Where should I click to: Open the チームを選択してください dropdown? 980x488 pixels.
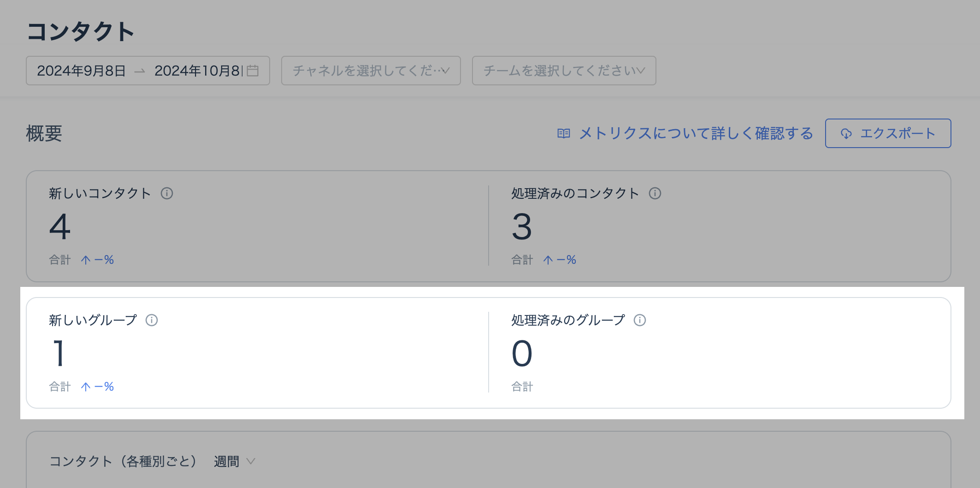564,71
